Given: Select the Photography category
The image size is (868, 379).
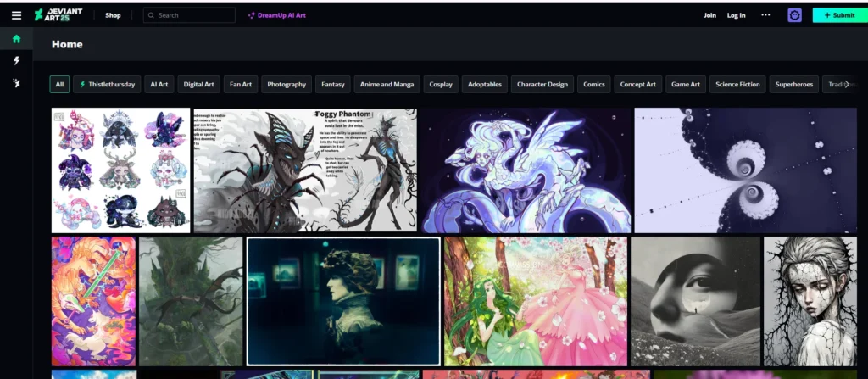Looking at the screenshot, I should 287,84.
